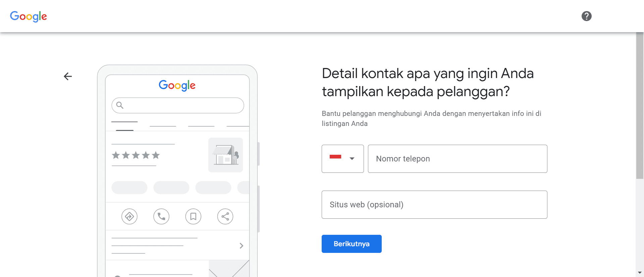
Task: Click the bookmark save icon in illustration
Action: click(193, 217)
